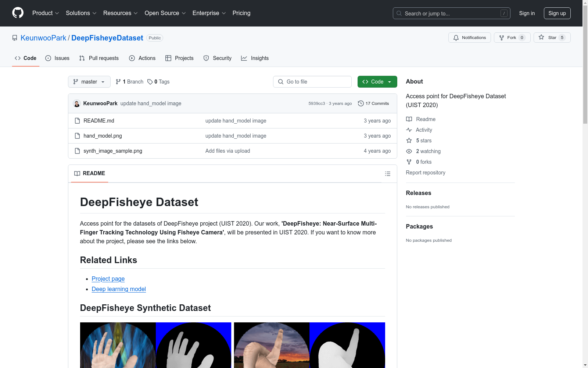The height and width of the screenshot is (368, 588).
Task: Star the DeepFisheyeDataset repository
Action: (552, 38)
